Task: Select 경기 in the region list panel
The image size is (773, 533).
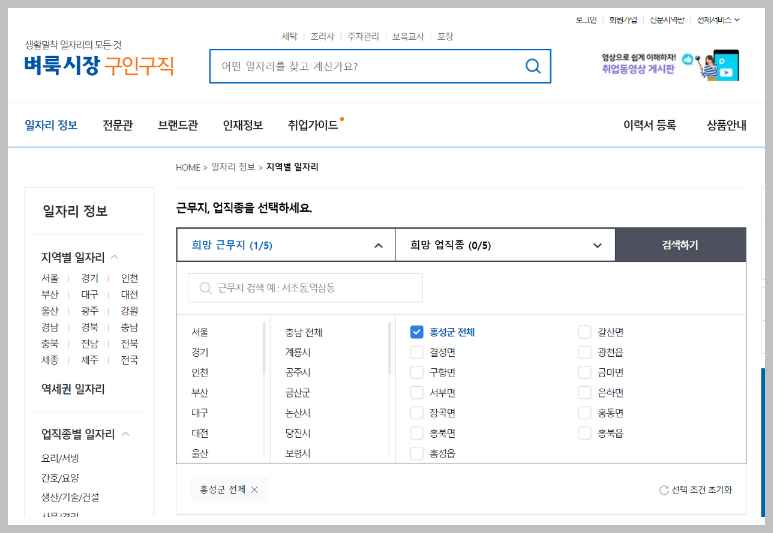Action: (x=200, y=353)
